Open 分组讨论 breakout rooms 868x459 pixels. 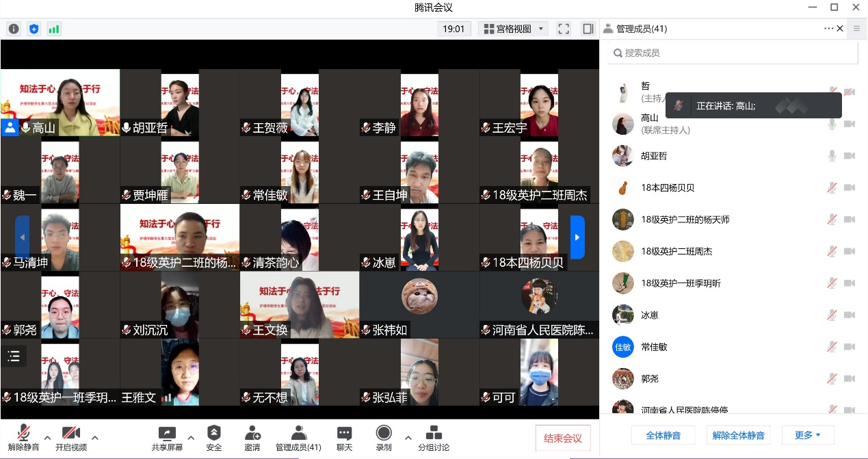(x=434, y=438)
